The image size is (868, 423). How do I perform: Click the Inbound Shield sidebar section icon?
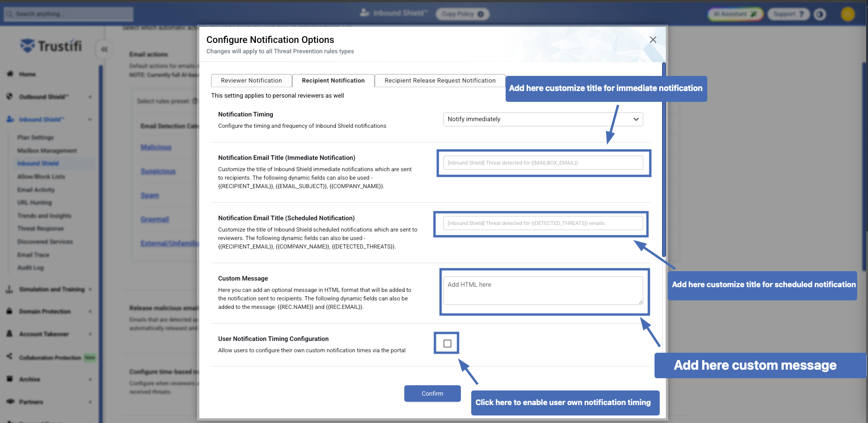click(x=10, y=119)
